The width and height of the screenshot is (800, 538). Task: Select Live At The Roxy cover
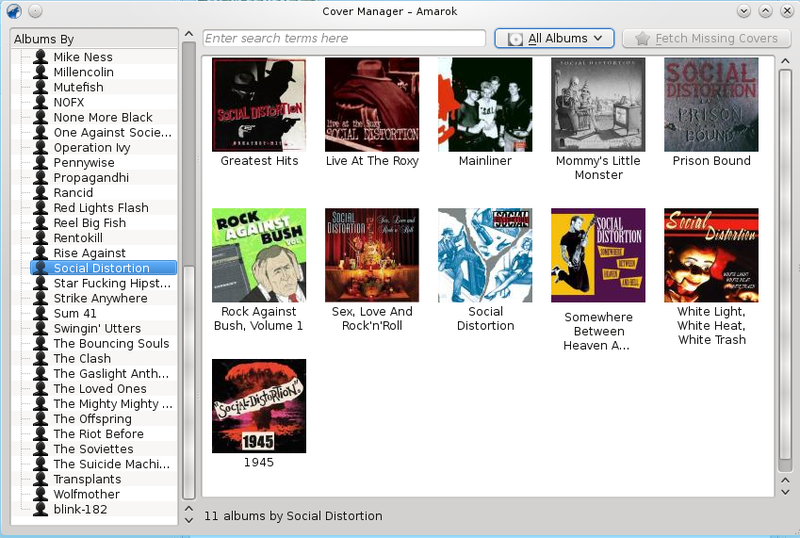[x=372, y=105]
